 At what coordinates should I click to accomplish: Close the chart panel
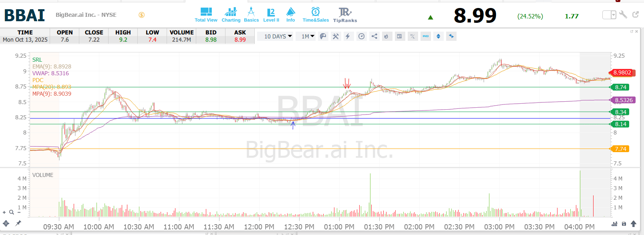637,31
